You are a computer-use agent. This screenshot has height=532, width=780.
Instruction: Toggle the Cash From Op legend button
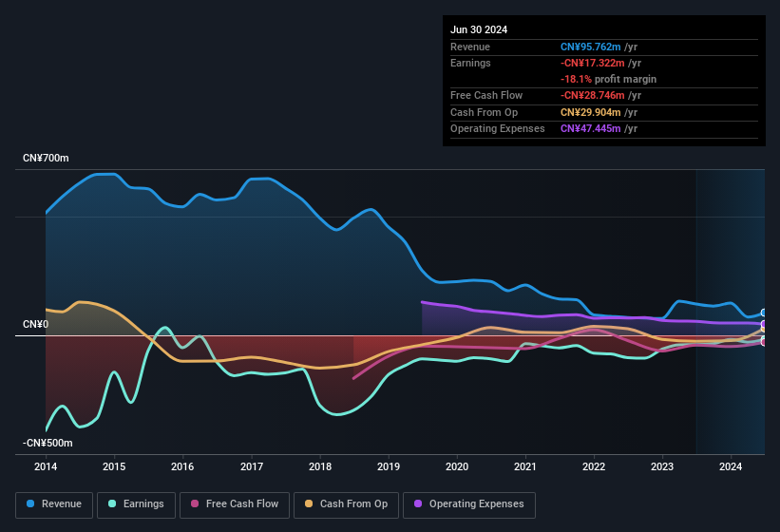346,504
